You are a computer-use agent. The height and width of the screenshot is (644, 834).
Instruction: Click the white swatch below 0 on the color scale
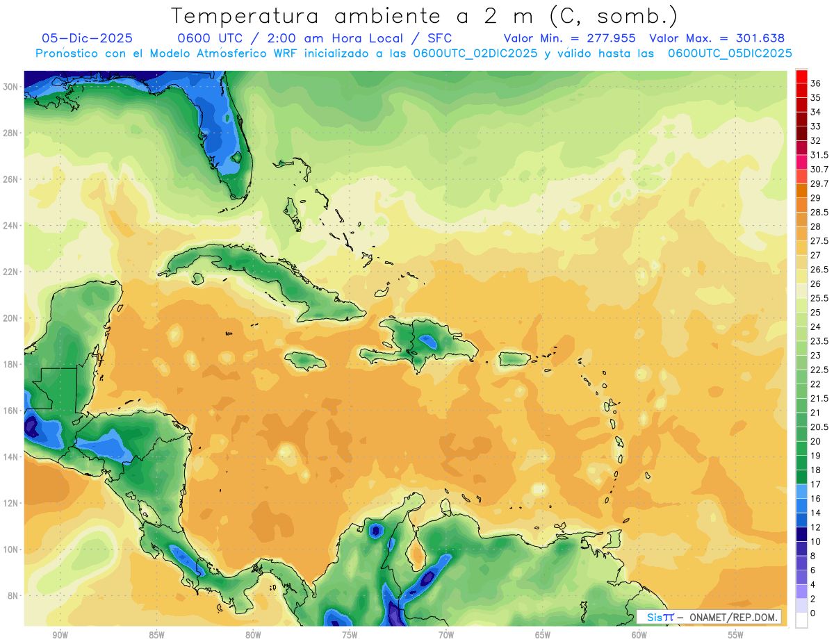[x=801, y=620]
